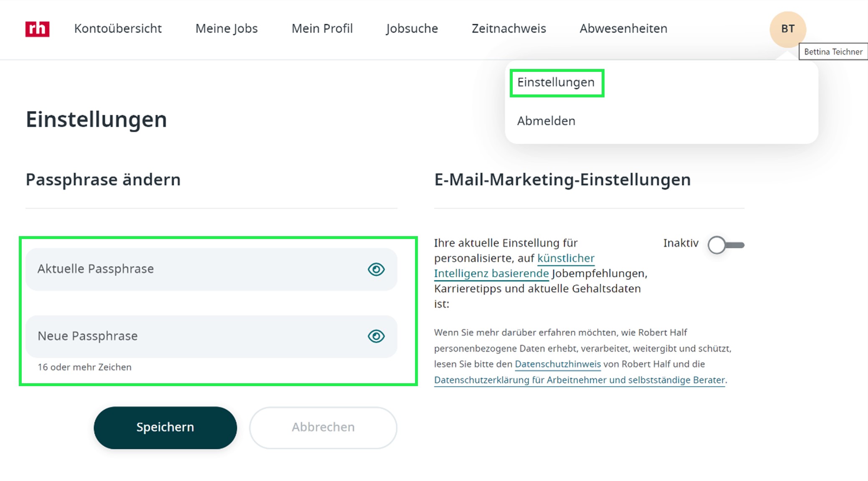Open the Abwesenheiten section
This screenshot has width=868, height=481.
[623, 28]
